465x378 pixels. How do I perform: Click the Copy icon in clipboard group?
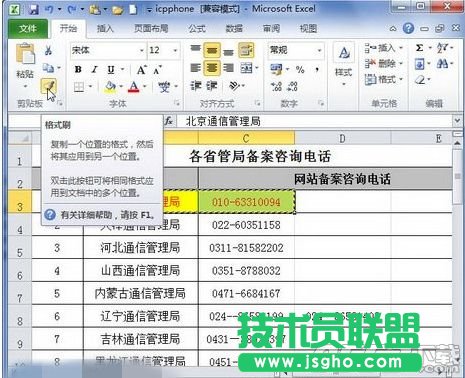tap(48, 68)
